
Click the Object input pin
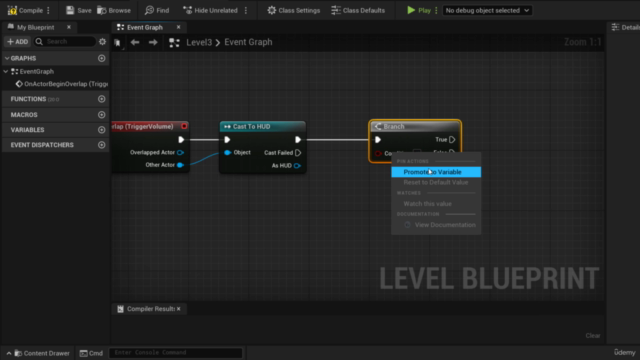[x=227, y=153]
